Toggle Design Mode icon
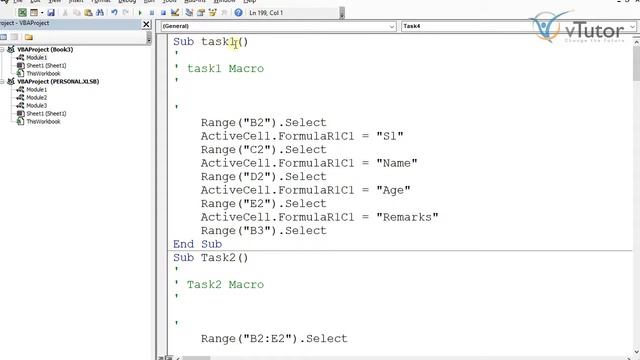The image size is (640, 360). [x=175, y=13]
